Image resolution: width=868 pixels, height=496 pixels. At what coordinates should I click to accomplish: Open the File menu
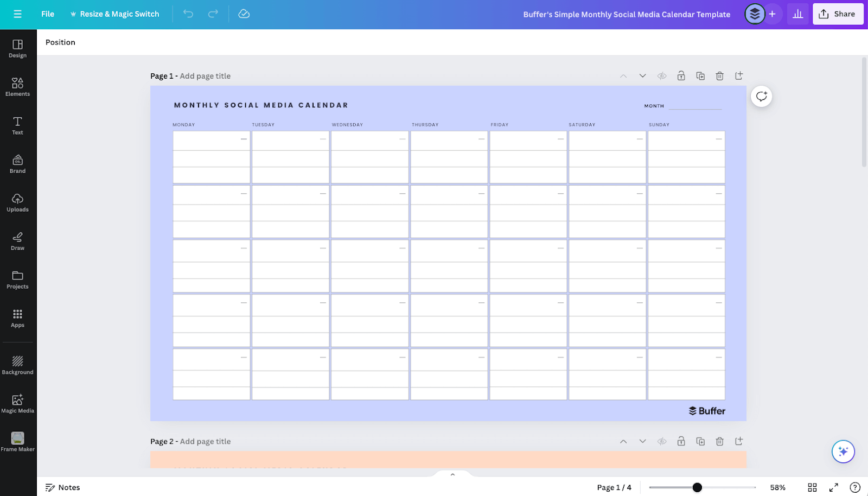tap(48, 14)
